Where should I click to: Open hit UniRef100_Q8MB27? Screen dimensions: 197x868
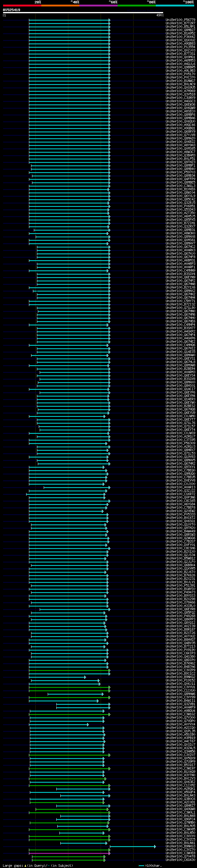[180, 30]
